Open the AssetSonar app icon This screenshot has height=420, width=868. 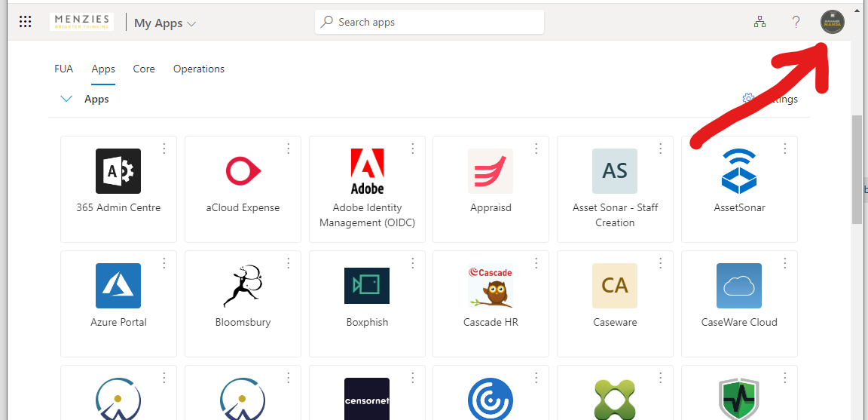pos(738,171)
